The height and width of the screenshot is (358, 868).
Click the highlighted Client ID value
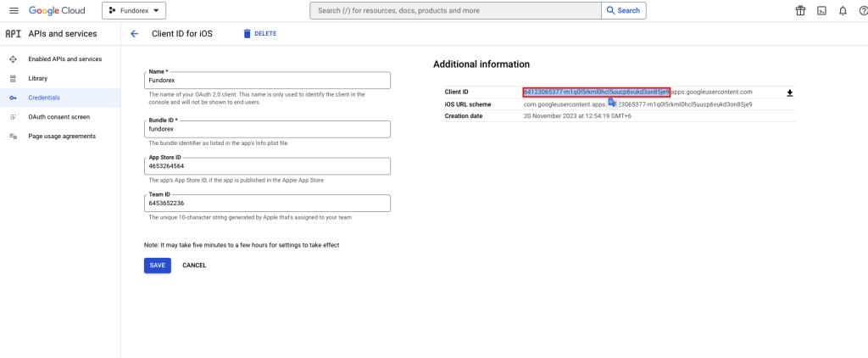pos(597,92)
